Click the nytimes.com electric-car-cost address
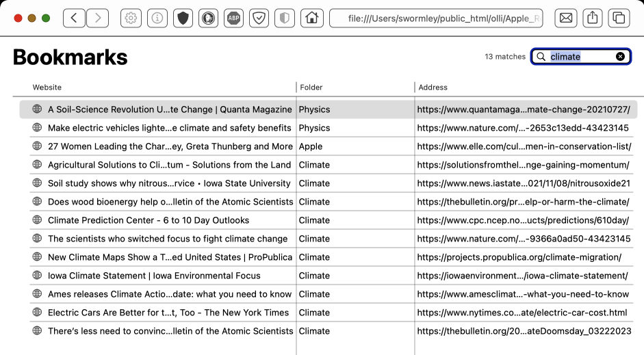The width and height of the screenshot is (644, 355). (x=522, y=313)
